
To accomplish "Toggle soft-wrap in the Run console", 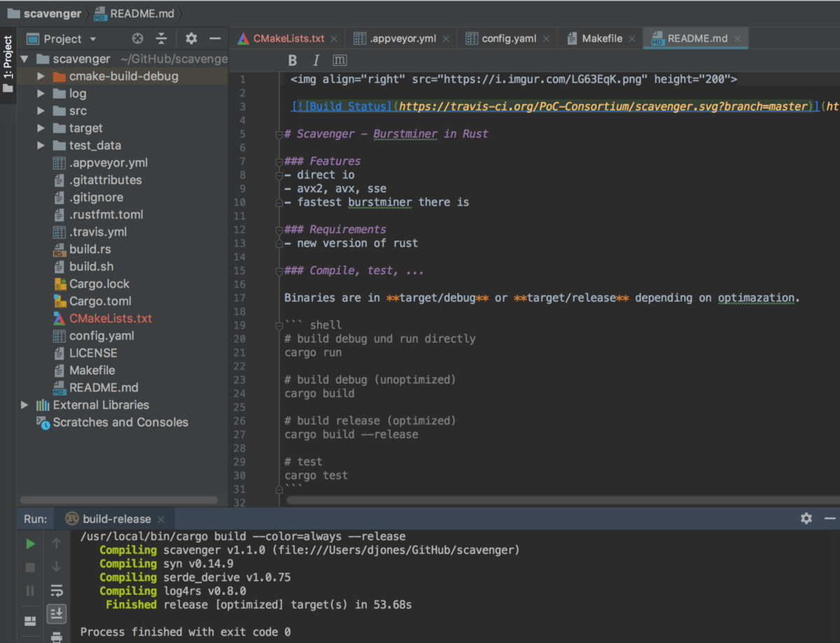I will coord(57,591).
